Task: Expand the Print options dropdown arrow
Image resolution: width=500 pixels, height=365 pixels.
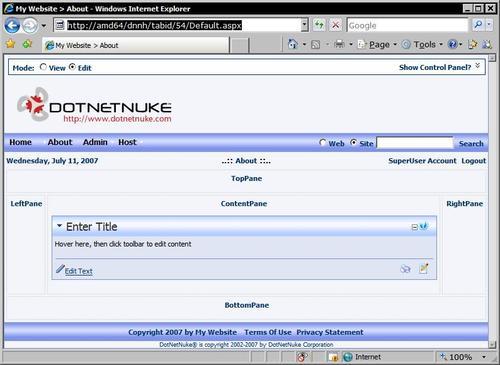Action: (351, 44)
